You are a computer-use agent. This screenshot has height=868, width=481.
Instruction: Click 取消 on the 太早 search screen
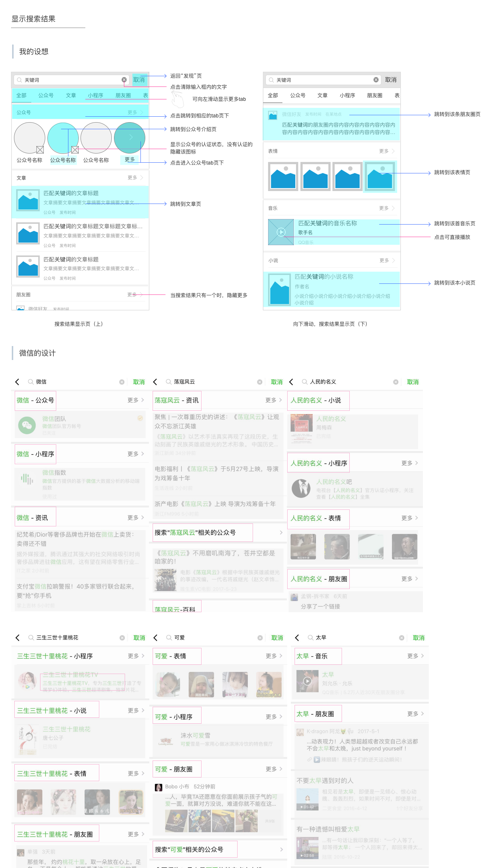click(419, 638)
